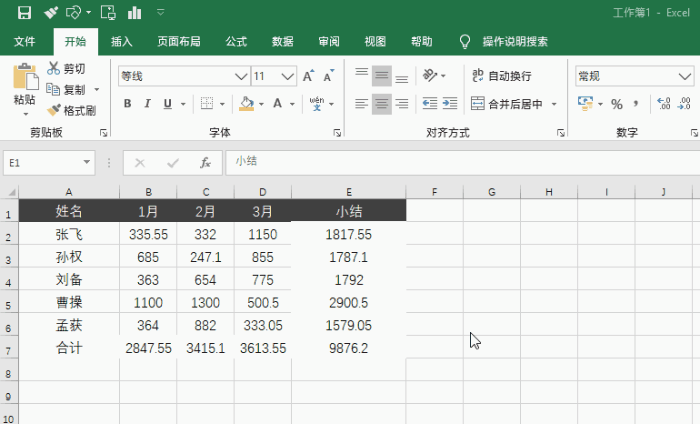Select the Format Painter brush
This screenshot has height=424, width=700.
[x=54, y=110]
